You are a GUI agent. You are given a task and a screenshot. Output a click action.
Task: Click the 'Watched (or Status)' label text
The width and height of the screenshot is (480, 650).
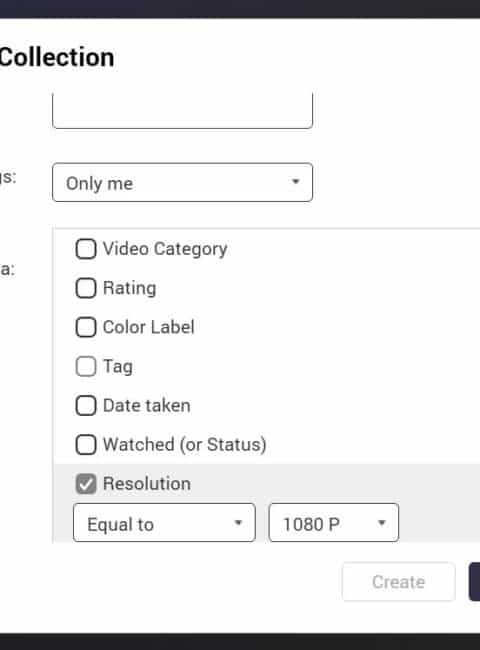pos(184,445)
